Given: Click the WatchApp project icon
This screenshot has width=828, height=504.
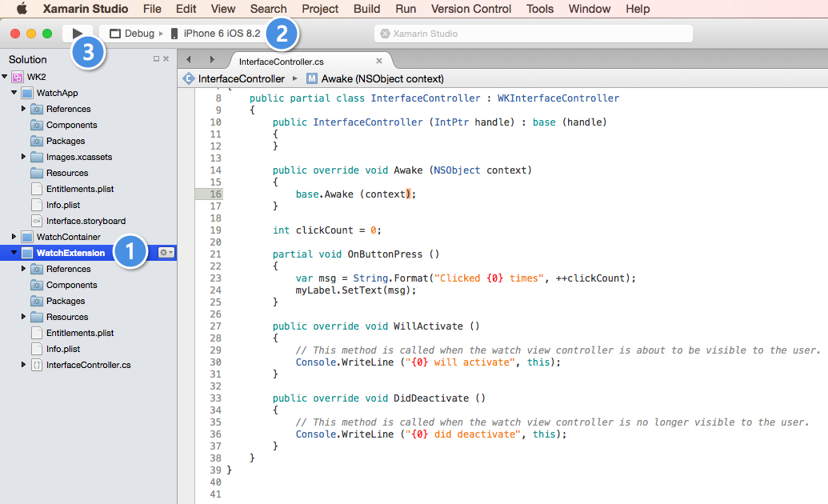Looking at the screenshot, I should pos(27,93).
